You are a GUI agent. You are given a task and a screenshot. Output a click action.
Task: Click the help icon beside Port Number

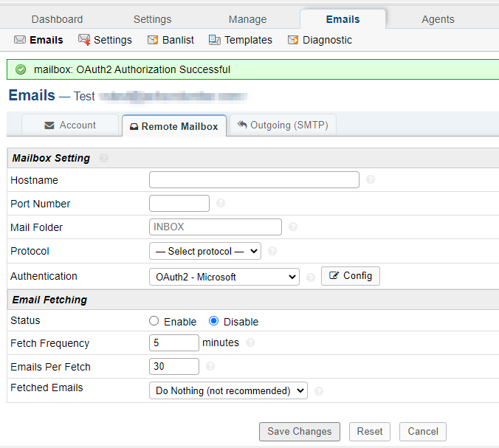point(221,204)
